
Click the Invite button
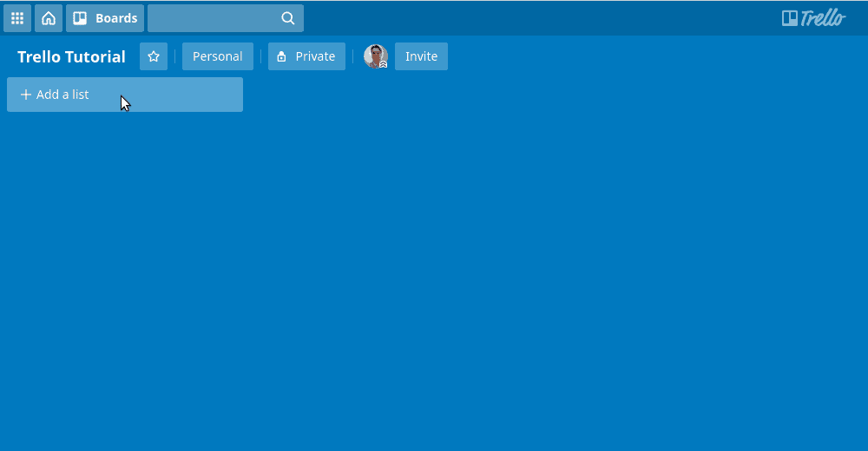tap(421, 56)
